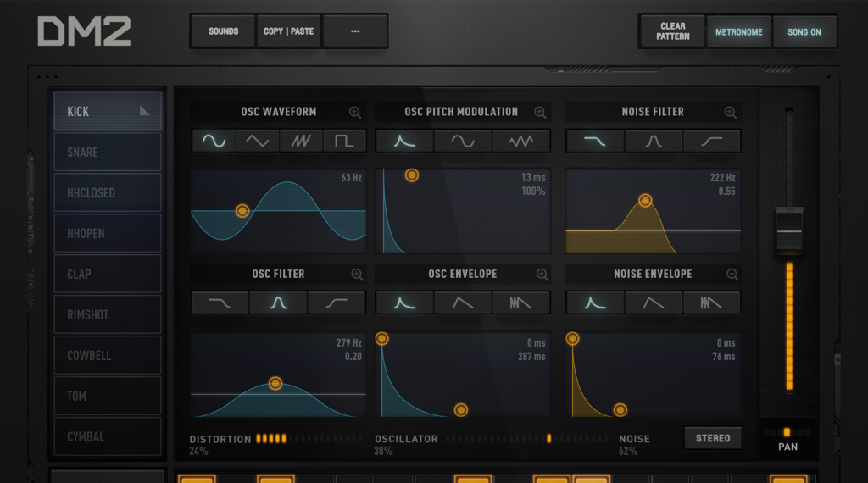Expand the Noise Filter zoom view
The width and height of the screenshot is (868, 483).
(730, 112)
